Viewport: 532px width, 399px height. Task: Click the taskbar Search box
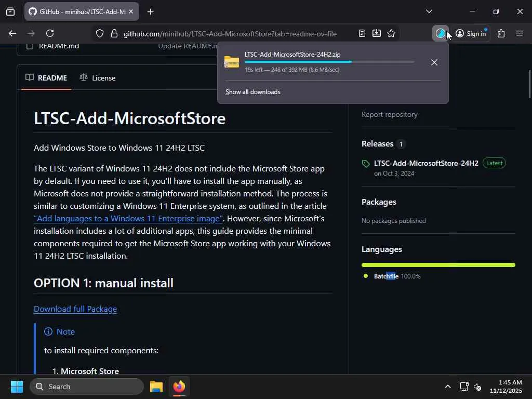87,387
